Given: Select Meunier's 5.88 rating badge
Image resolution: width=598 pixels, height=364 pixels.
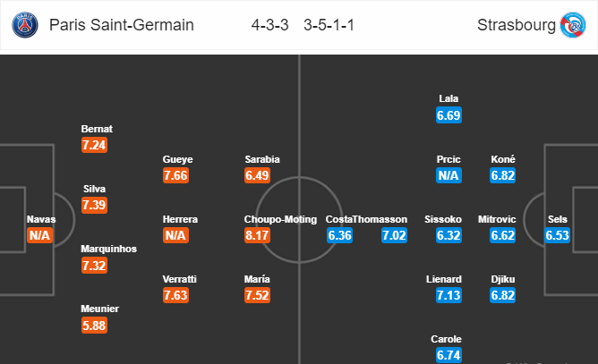Looking at the screenshot, I should (96, 326).
